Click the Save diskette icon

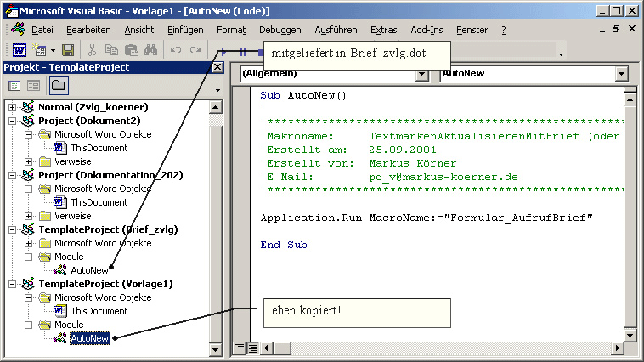point(68,50)
